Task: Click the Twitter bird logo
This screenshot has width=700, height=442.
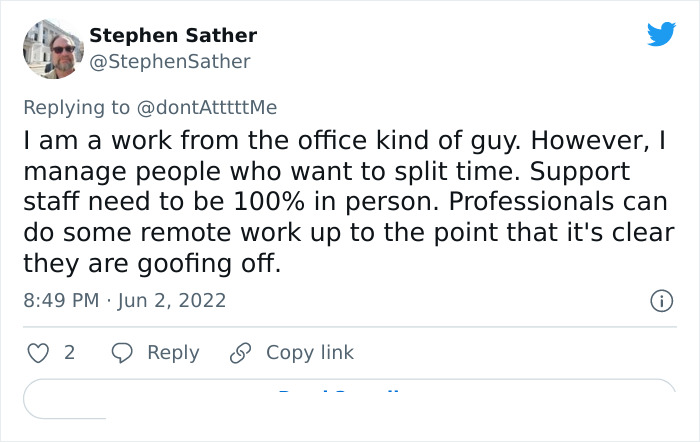Action: [x=661, y=35]
